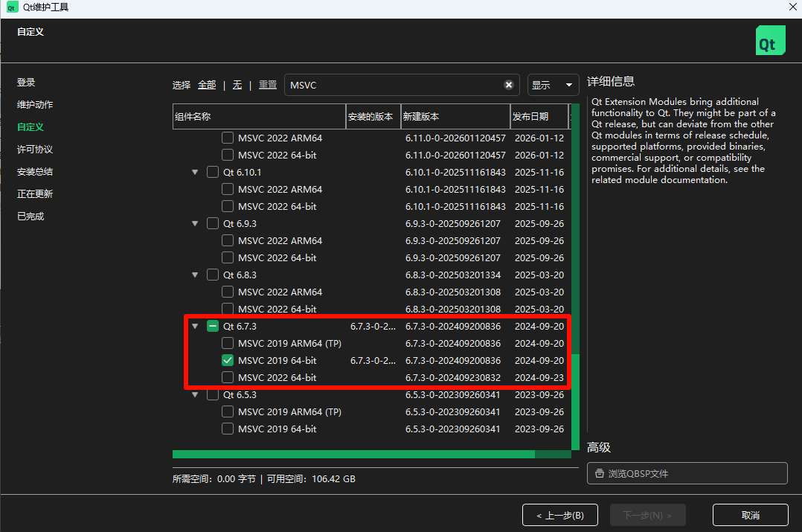The height and width of the screenshot is (532, 802).
Task: Close the Qt maintenance tool window
Action: point(793,7)
